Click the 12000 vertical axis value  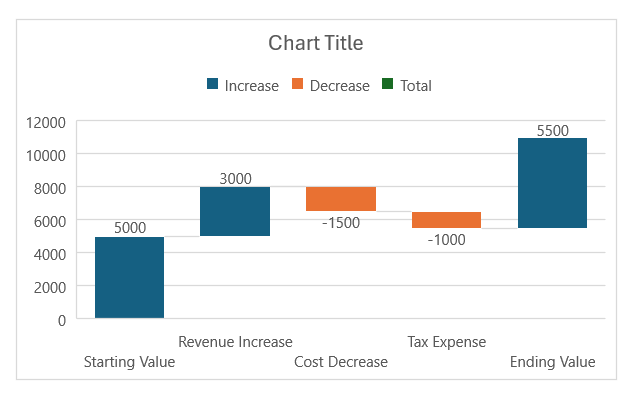(x=46, y=122)
